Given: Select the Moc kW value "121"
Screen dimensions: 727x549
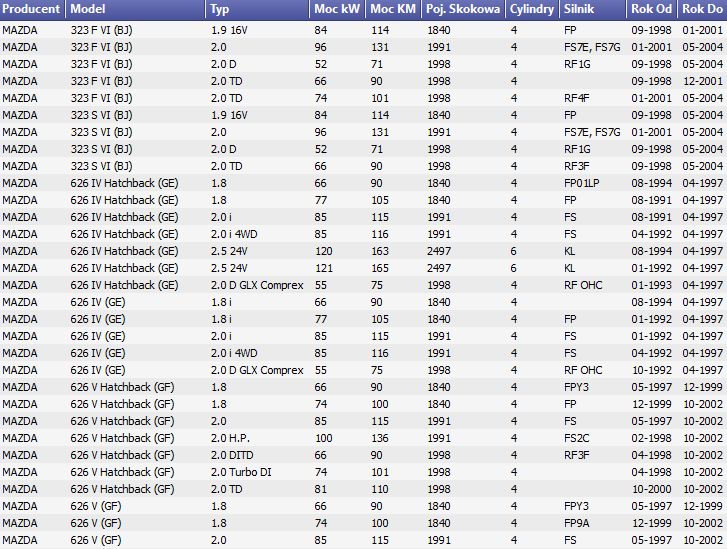Looking at the screenshot, I should tap(323, 268).
